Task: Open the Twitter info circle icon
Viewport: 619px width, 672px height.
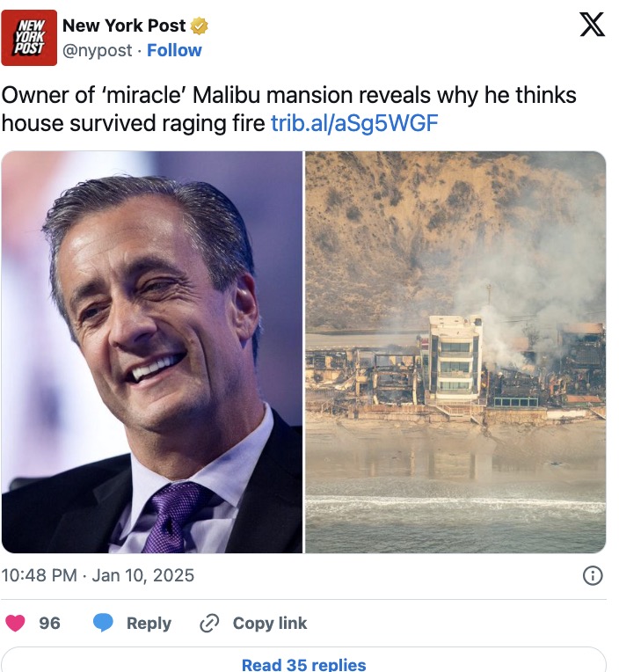Action: tap(593, 575)
